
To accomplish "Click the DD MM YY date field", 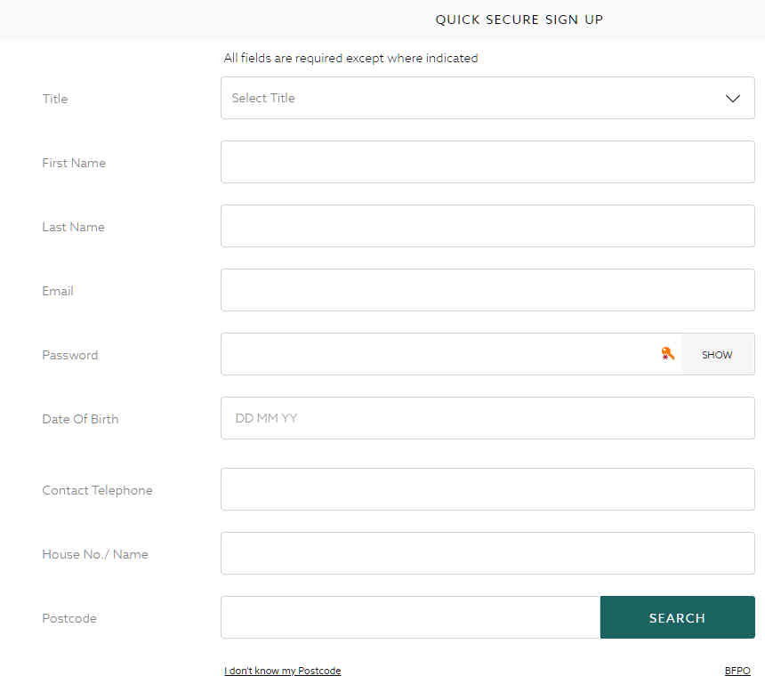I will (487, 418).
